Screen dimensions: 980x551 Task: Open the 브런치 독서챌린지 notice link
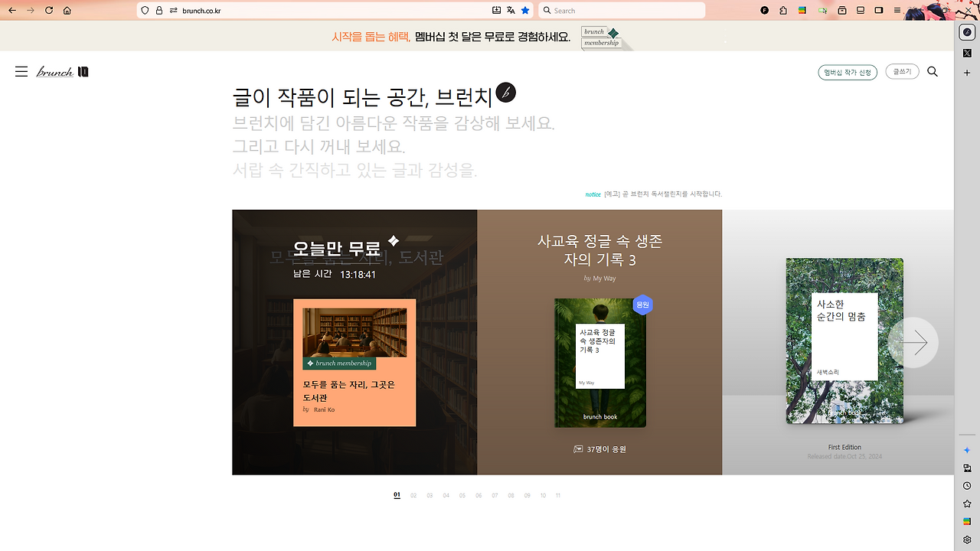[665, 194]
